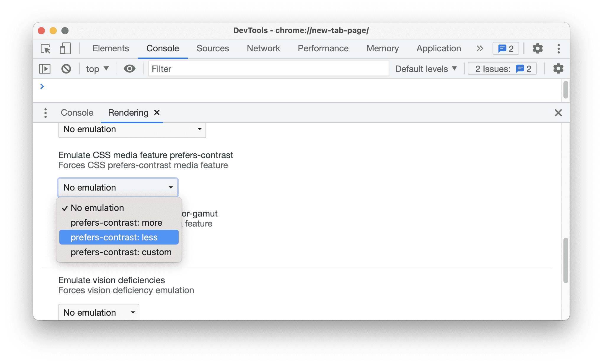The height and width of the screenshot is (364, 603).
Task: Expand the vision deficiencies No emulation dropdown
Action: click(98, 312)
